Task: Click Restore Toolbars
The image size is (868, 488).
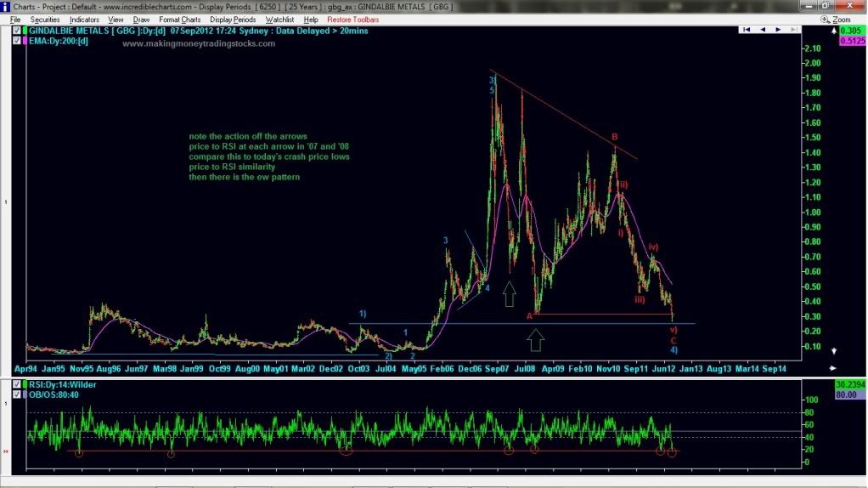Action: 353,20
